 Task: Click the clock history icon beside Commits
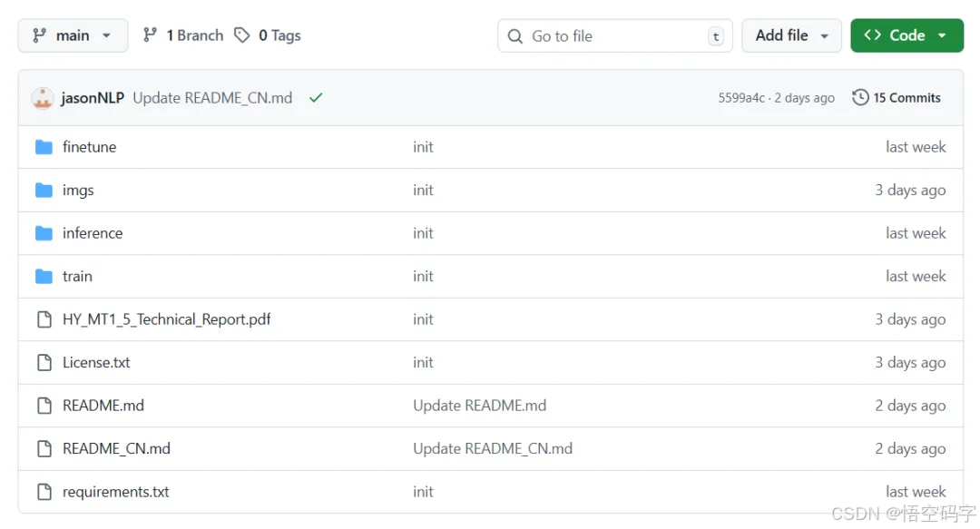point(860,98)
